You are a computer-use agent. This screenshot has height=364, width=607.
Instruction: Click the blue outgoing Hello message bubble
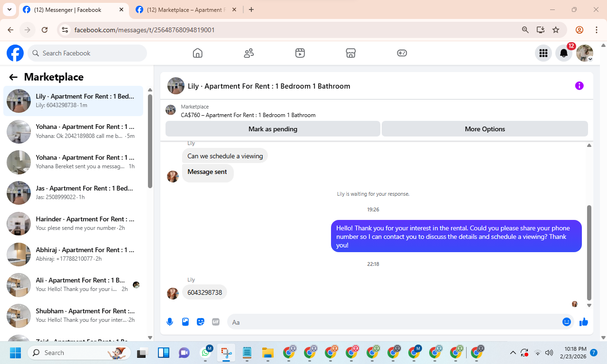click(x=456, y=237)
